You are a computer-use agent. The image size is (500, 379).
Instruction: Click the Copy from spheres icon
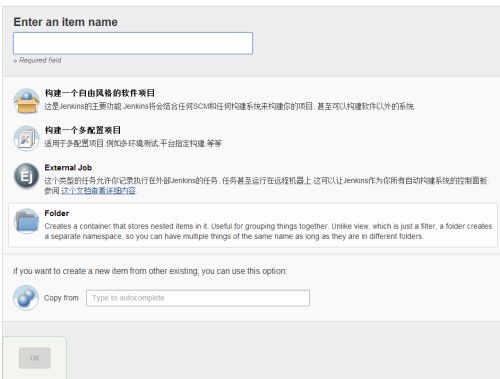[26, 298]
